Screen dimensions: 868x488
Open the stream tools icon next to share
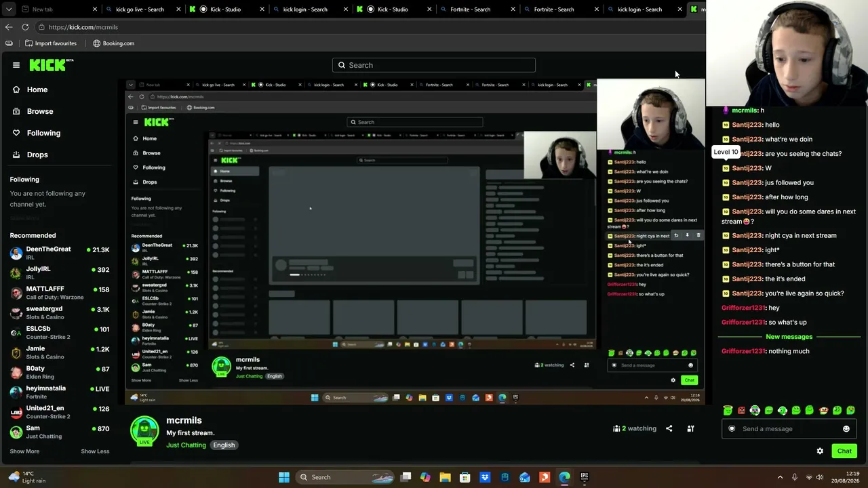(690, 428)
